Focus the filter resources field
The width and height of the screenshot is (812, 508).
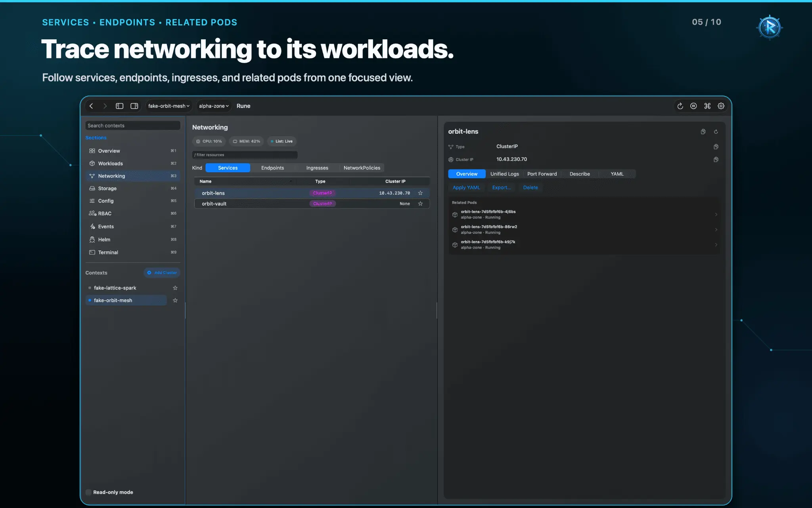tap(245, 155)
